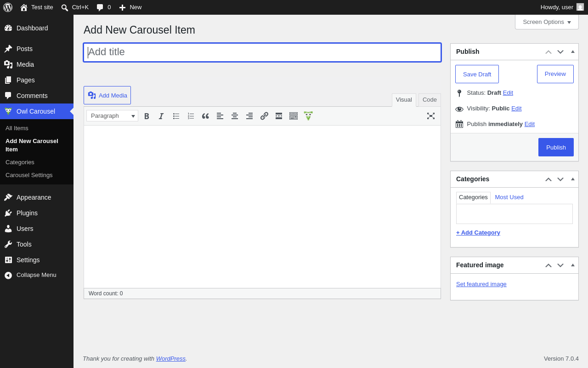This screenshot has height=368, width=588.
Task: Move Featured image box up
Action: tap(548, 265)
